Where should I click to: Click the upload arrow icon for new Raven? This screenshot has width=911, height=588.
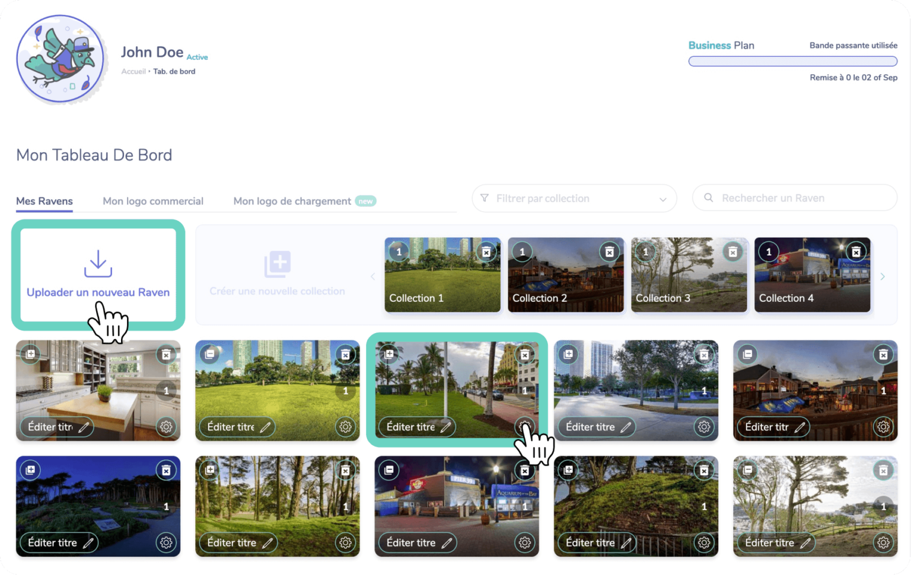click(x=98, y=264)
